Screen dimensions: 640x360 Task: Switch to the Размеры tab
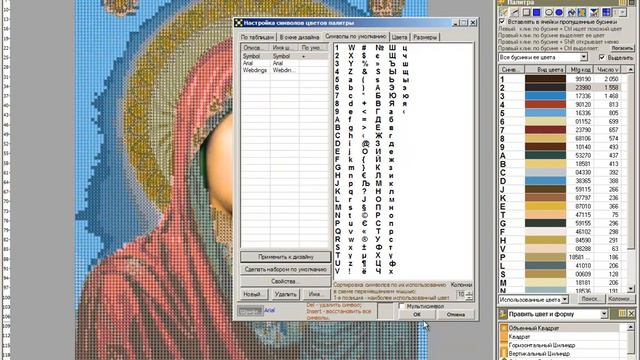pyautogui.click(x=425, y=37)
